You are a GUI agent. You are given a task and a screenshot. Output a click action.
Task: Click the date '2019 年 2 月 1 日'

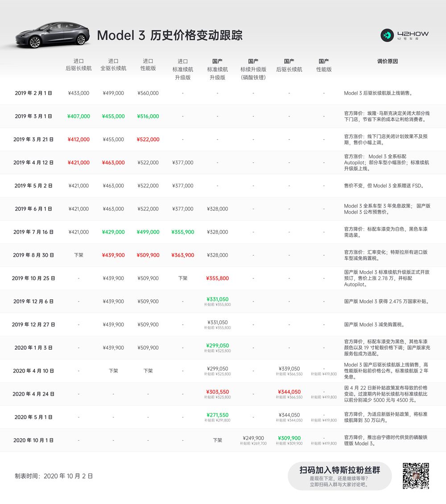pos(33,93)
